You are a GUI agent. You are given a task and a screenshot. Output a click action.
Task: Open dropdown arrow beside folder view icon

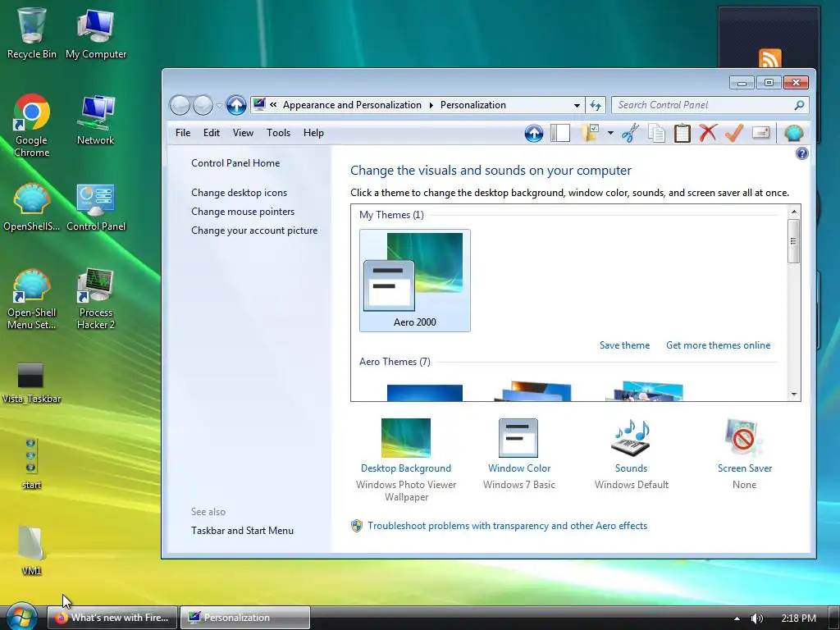coord(610,133)
